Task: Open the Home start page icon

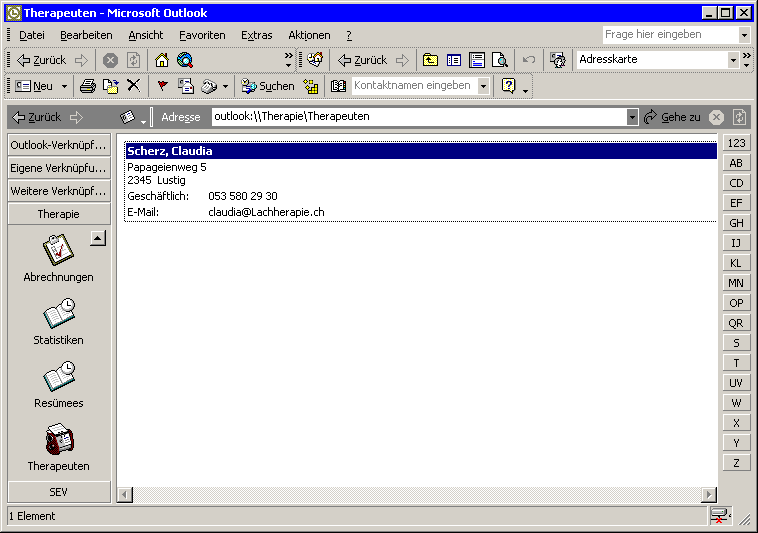Action: [162, 60]
